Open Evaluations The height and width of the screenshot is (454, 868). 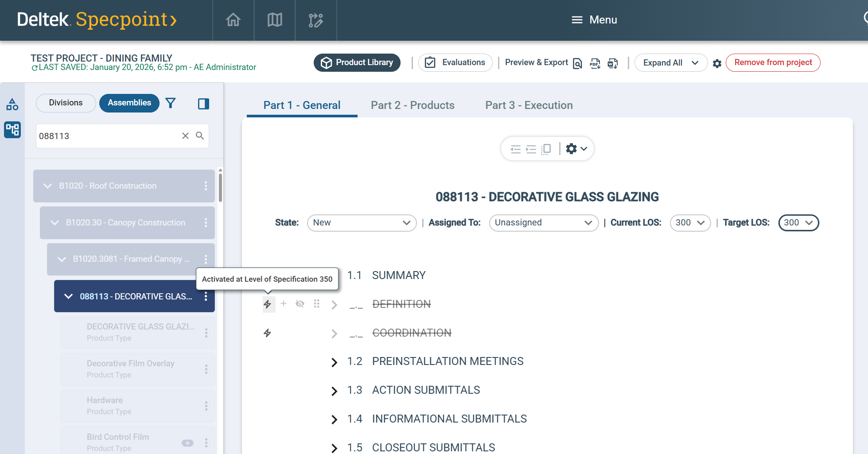pos(455,62)
